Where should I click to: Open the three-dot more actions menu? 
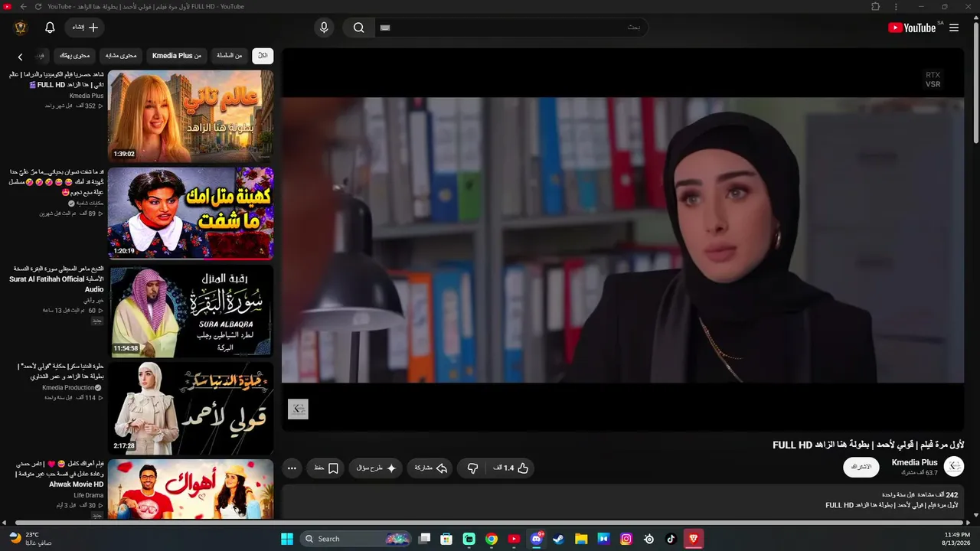pos(292,468)
